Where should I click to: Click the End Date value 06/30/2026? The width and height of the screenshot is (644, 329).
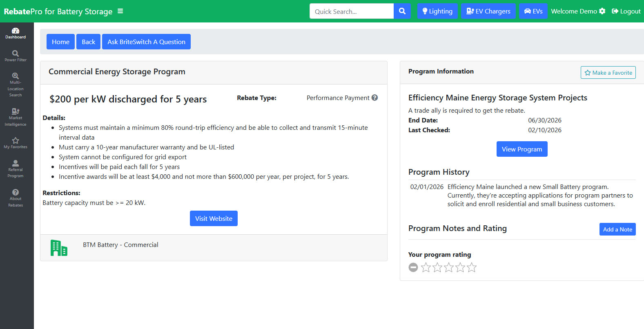545,120
